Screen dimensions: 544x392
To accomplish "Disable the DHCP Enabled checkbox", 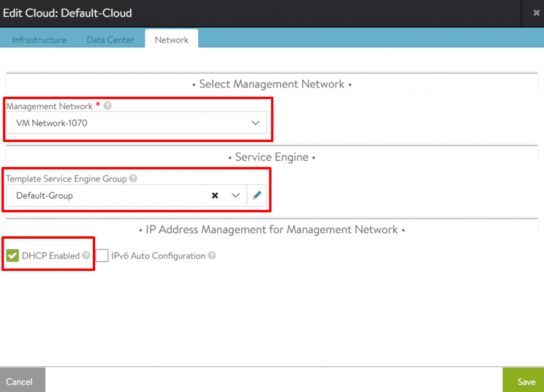I will (x=13, y=255).
